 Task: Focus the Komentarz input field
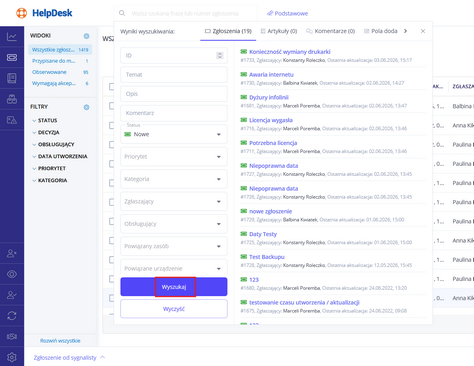point(174,113)
